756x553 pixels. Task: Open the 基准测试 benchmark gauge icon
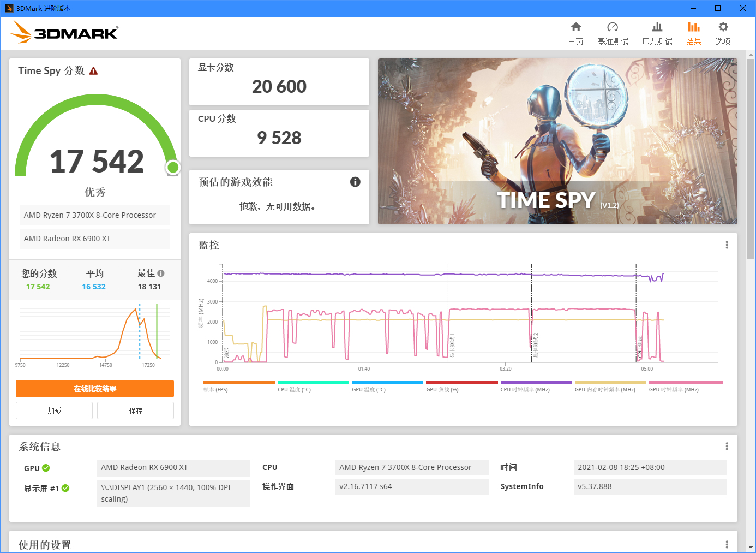613,27
